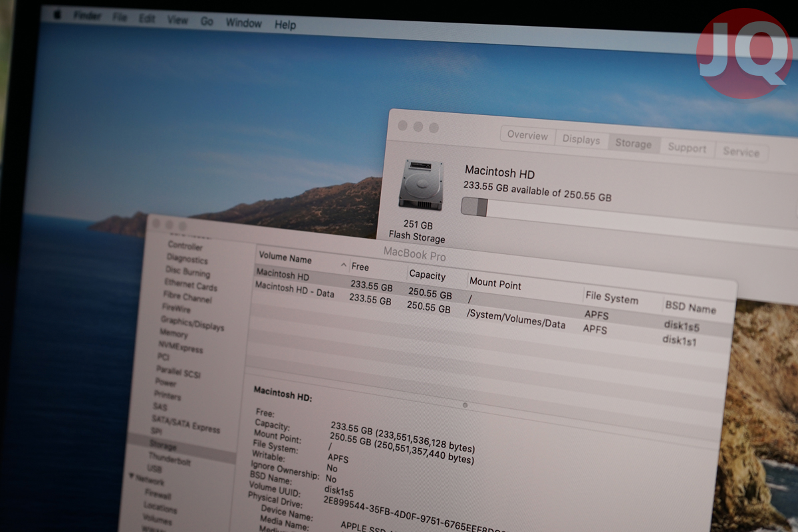Click "233.55 GB available of 250.55 GB" text
This screenshot has height=532, width=798.
point(537,192)
